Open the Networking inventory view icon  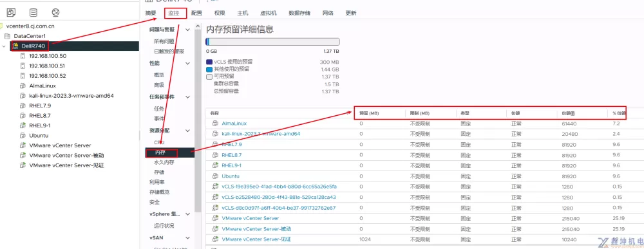55,12
